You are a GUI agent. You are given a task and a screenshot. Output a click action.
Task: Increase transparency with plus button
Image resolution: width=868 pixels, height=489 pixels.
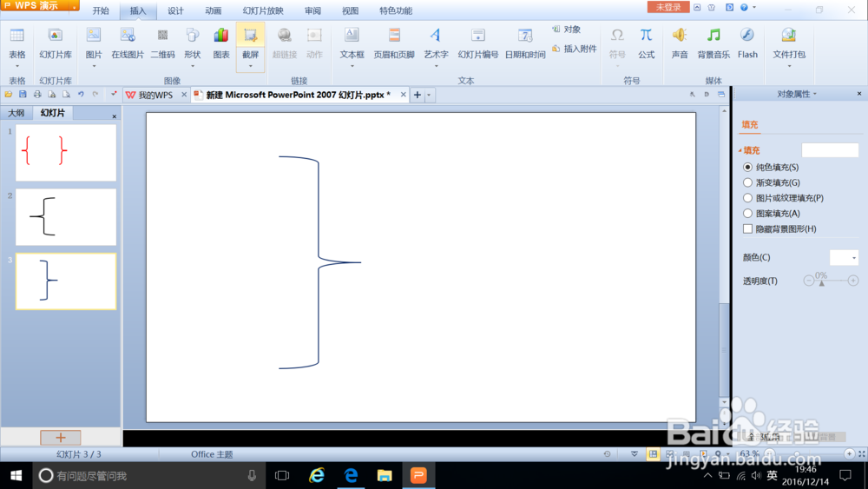[853, 281]
